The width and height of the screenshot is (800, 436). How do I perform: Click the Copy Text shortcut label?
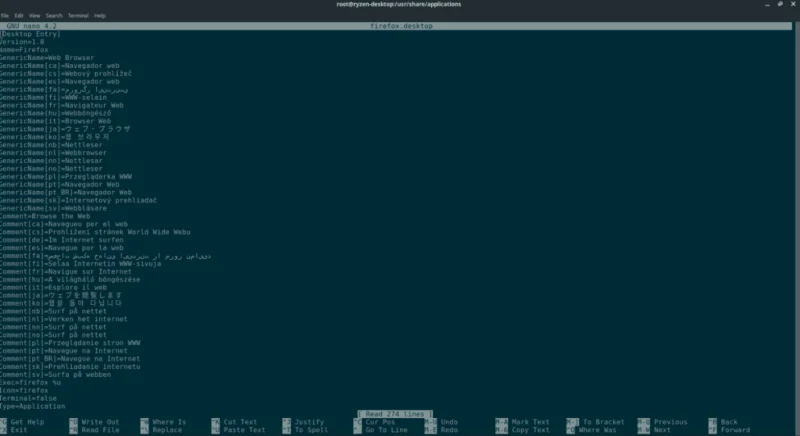pos(531,430)
